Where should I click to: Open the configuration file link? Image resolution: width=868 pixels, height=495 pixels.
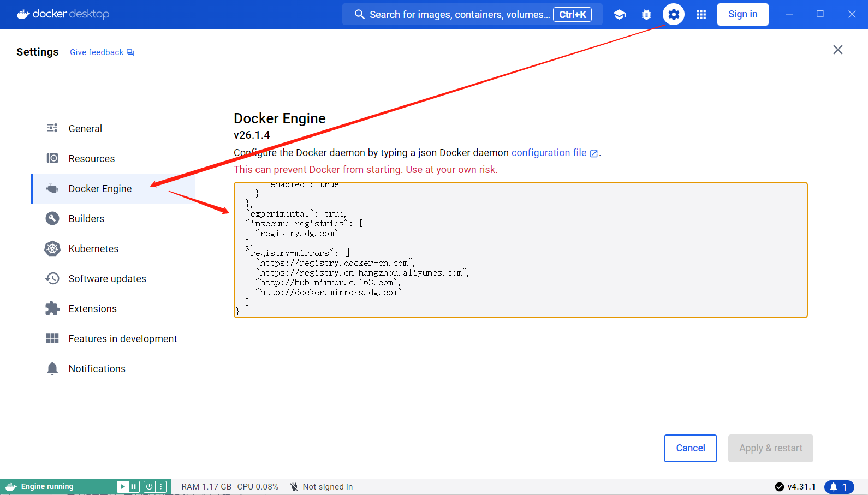(549, 153)
